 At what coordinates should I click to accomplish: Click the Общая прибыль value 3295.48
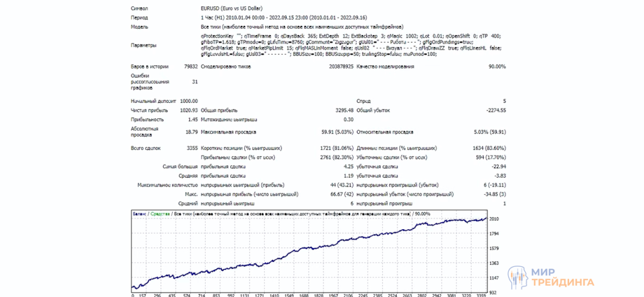click(338, 110)
